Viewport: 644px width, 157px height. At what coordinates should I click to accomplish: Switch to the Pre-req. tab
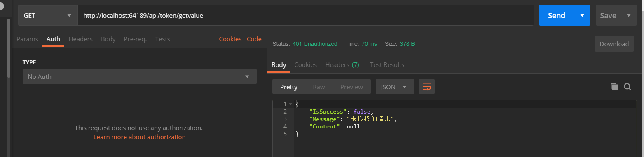click(x=135, y=39)
